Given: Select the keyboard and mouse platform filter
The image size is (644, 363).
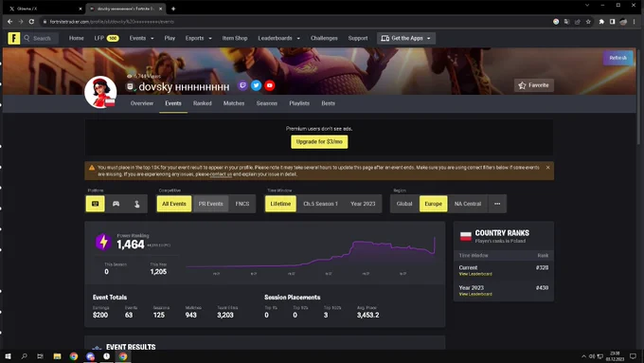Looking at the screenshot, I should (96, 204).
